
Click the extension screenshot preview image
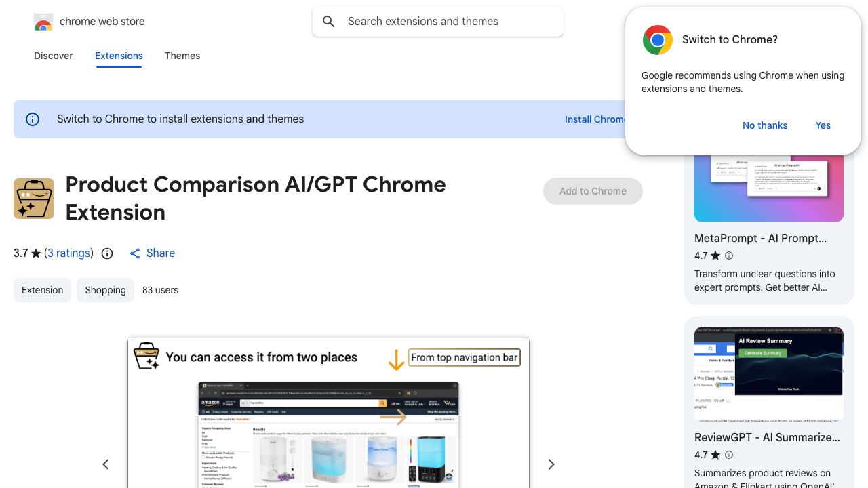(328, 413)
